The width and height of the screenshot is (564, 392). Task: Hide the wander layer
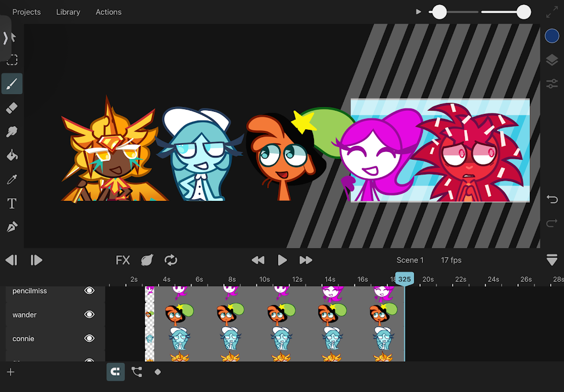pyautogui.click(x=89, y=314)
